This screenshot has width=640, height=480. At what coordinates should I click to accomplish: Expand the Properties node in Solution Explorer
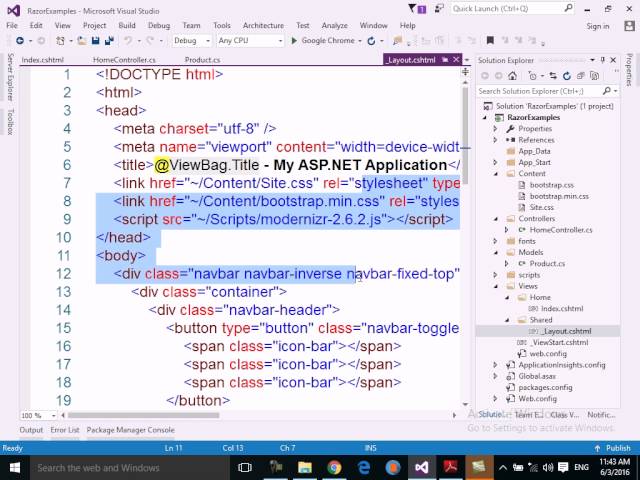495,129
